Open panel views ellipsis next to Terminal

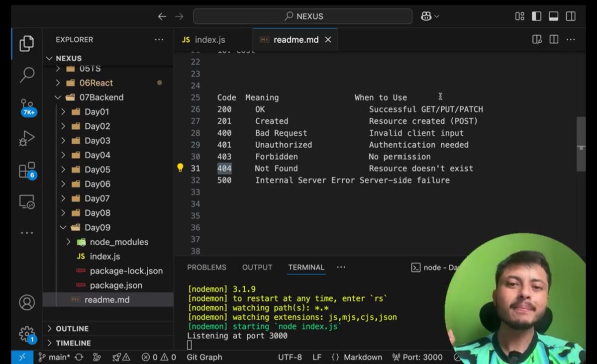(341, 267)
